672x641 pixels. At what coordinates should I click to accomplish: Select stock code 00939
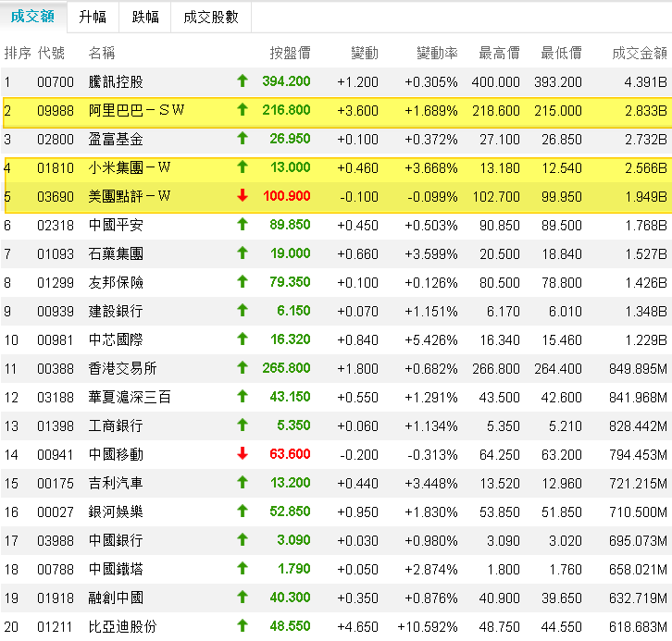pos(56,312)
